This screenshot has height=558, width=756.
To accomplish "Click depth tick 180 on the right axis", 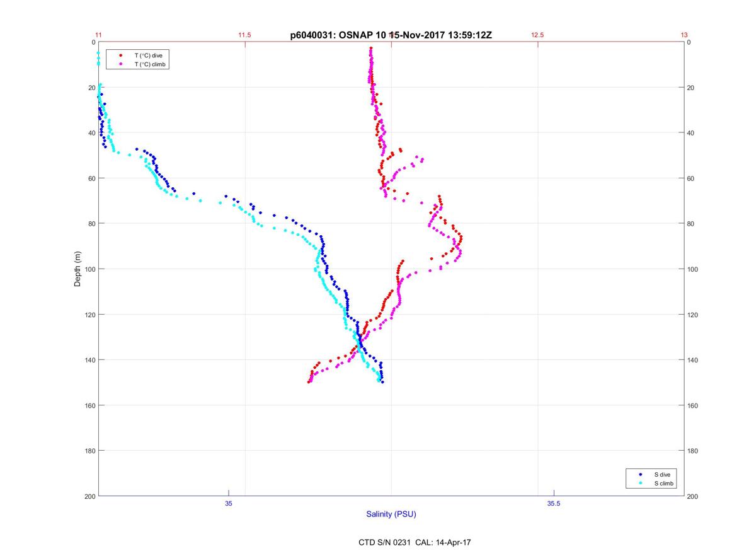I will [x=693, y=451].
